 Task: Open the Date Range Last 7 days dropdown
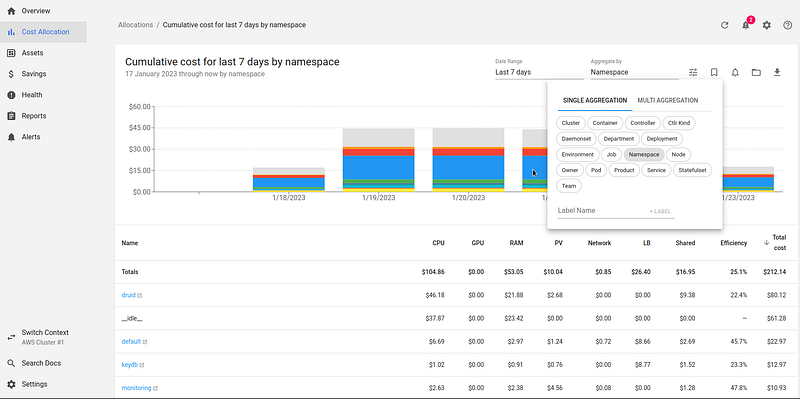tap(539, 72)
